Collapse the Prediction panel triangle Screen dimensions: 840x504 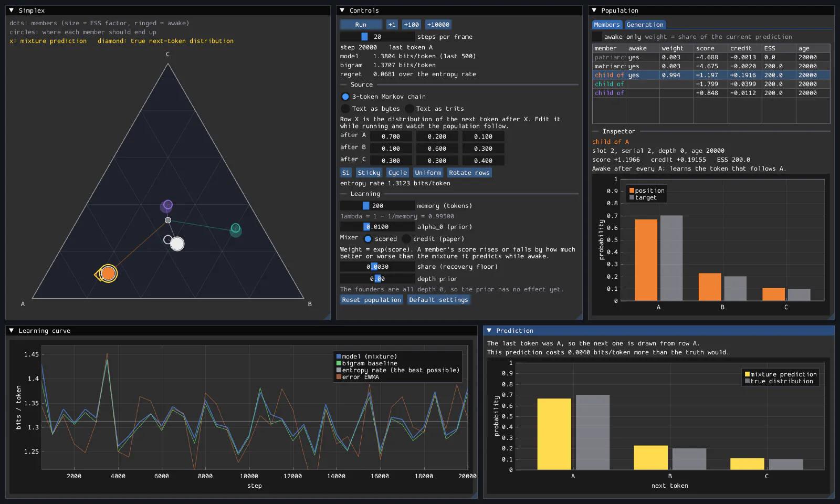tap(489, 330)
